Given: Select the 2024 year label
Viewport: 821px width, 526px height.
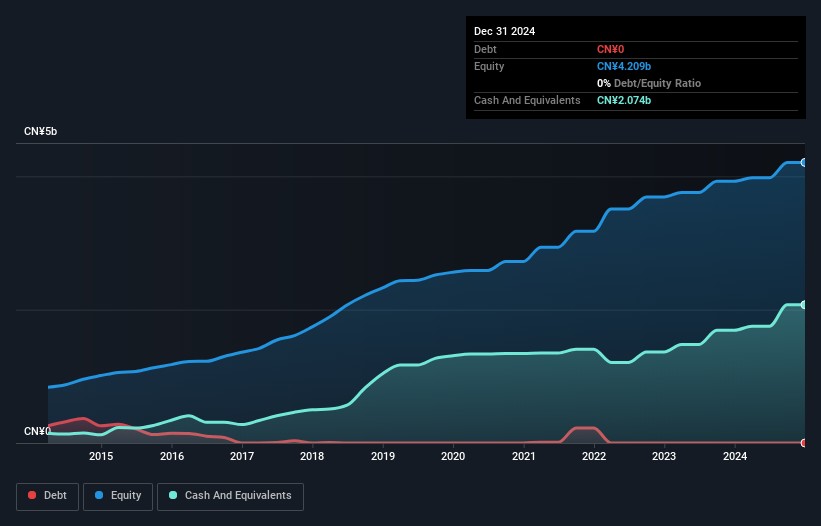Looking at the screenshot, I should click(x=735, y=457).
